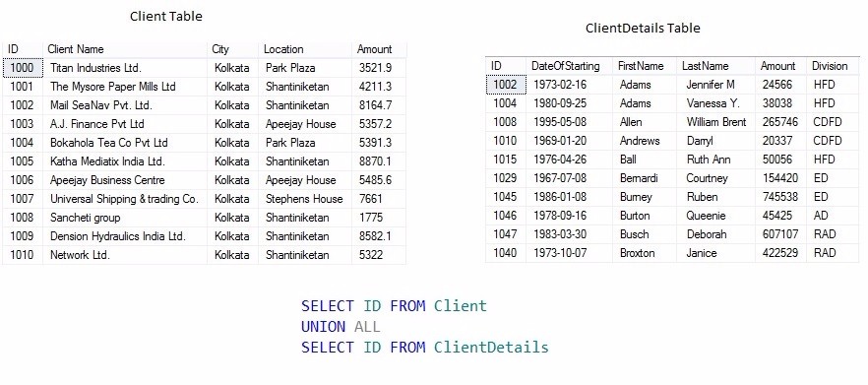Select the Titan Industries Ltd. cell
Image resolution: width=868 pixels, height=385 pixels.
pyautogui.click(x=125, y=68)
